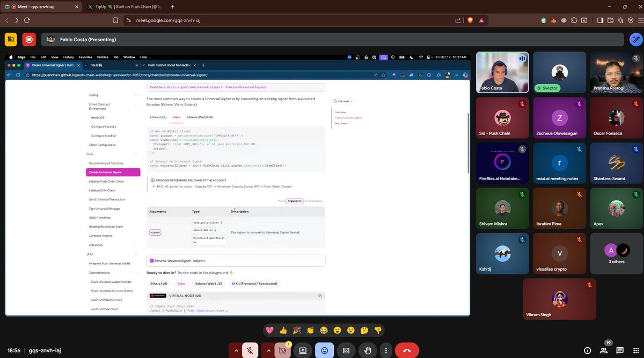Toggle the camera on in Meet
This screenshot has height=358, width=644.
(x=282, y=350)
